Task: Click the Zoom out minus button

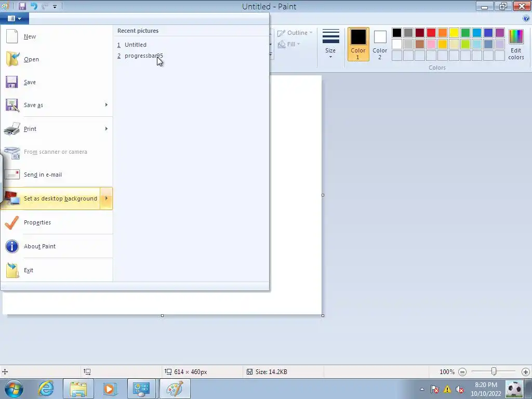Action: (462, 372)
